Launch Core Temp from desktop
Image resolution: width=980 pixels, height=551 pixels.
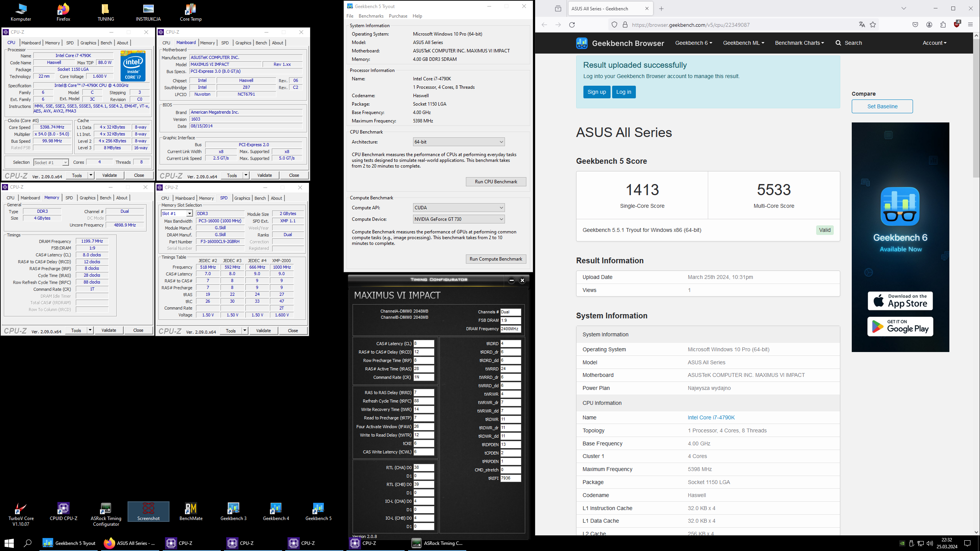(191, 12)
